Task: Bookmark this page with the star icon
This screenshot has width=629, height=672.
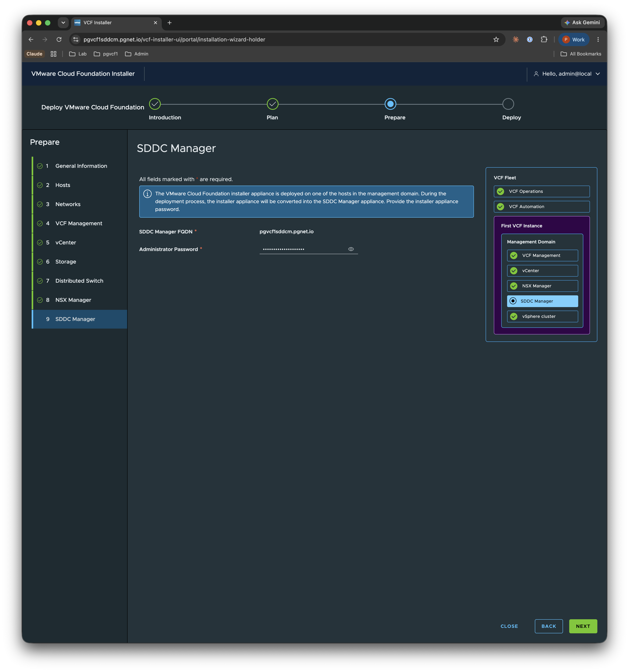Action: pos(496,39)
